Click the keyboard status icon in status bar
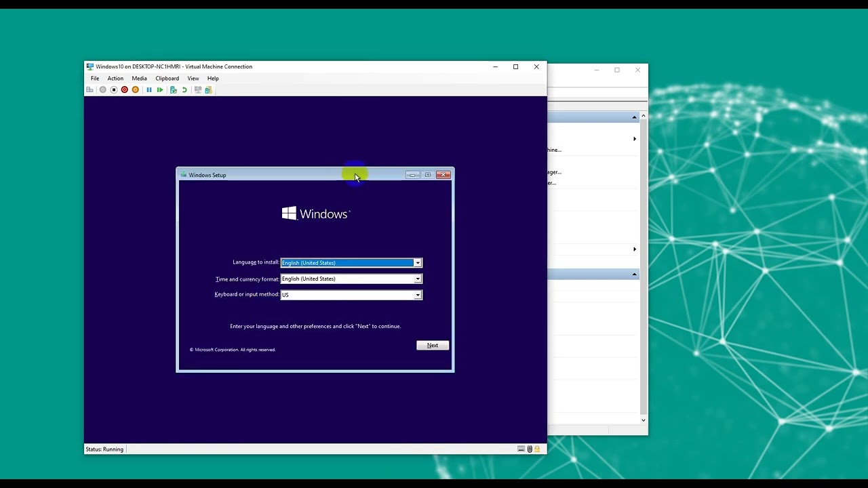The image size is (868, 488). tap(521, 449)
